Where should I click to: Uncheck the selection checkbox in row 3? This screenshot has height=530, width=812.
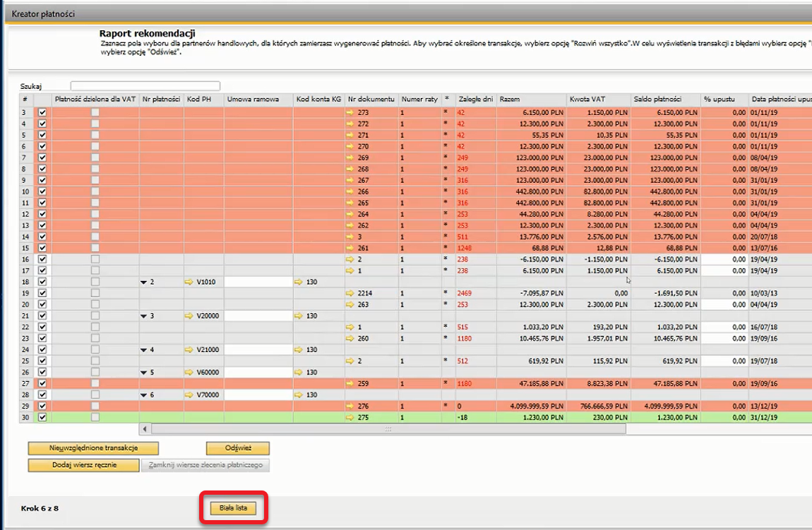click(x=42, y=112)
